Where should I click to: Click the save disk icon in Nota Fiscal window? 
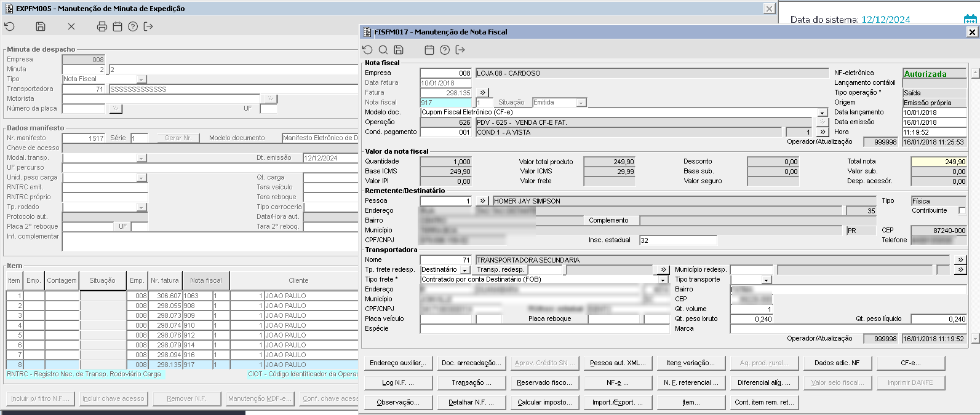click(399, 50)
